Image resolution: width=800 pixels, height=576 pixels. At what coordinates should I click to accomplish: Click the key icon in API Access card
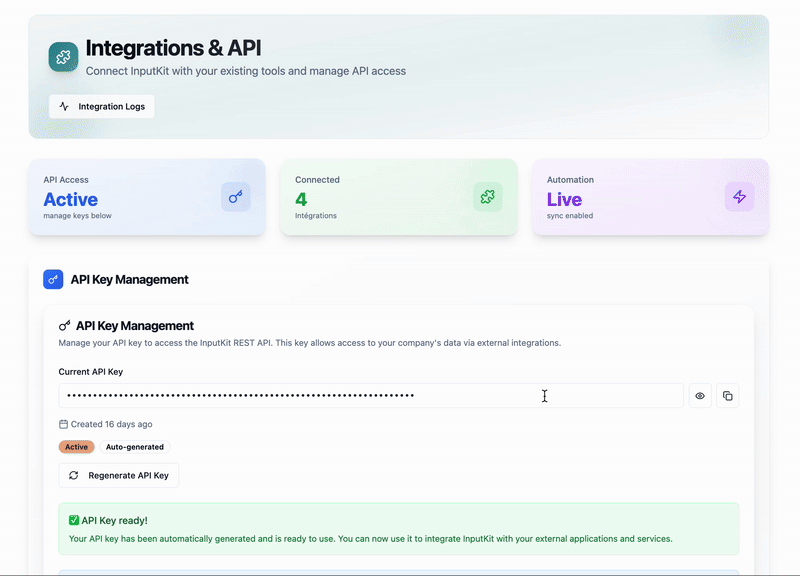pyautogui.click(x=236, y=197)
